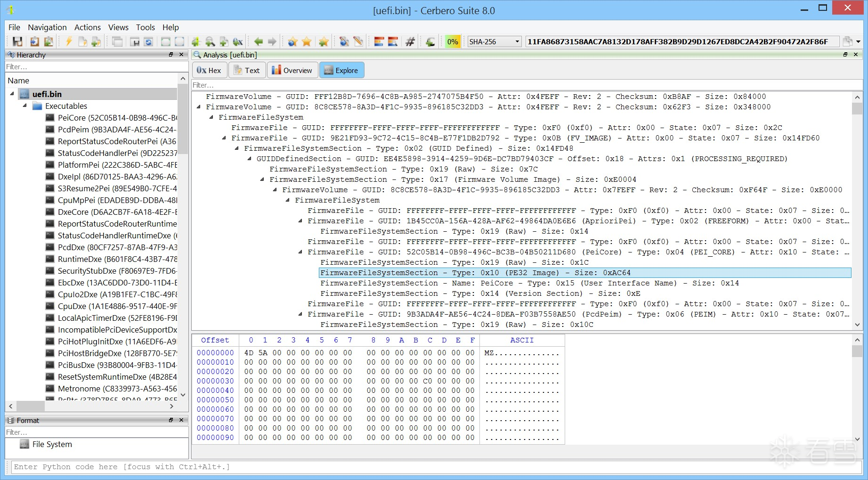
Task: Collapse the FV_IMAGE FirmwareFile 9E21FD93 node
Action: [224, 138]
